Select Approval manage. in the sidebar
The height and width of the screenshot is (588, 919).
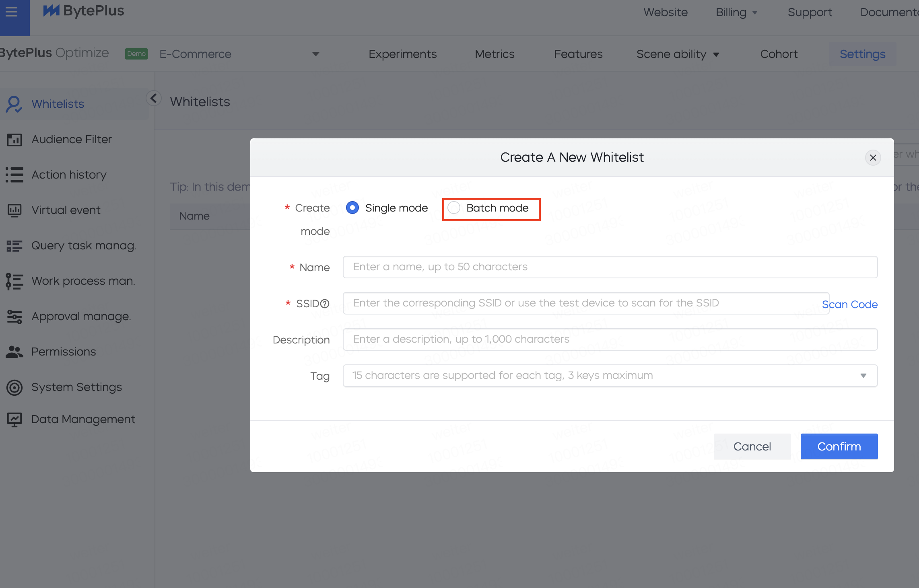(81, 317)
